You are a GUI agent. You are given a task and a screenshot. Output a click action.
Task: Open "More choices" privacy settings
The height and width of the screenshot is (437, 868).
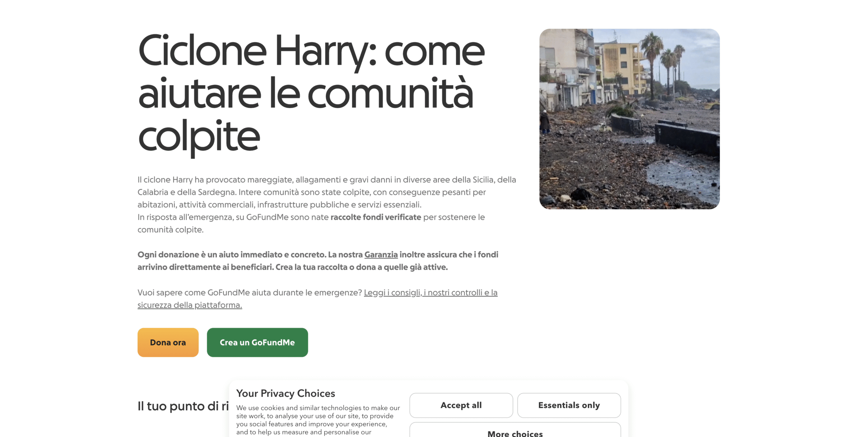515,432
